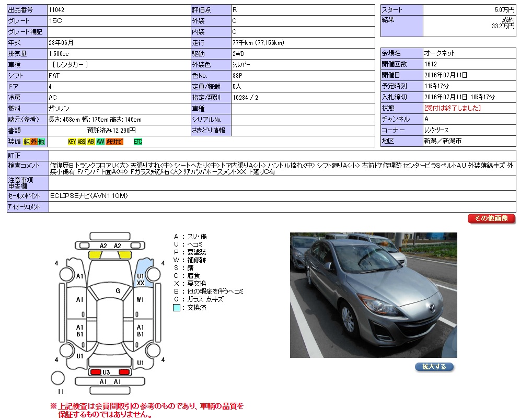Screen dimensions: 520x420
Task: Click the spare tire circle on diagram
Action: 59,378
